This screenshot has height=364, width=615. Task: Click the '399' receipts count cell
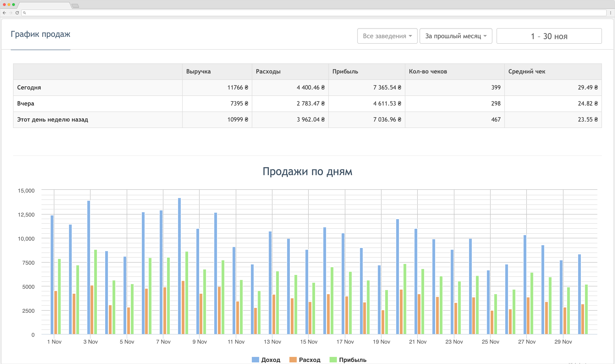tap(455, 87)
